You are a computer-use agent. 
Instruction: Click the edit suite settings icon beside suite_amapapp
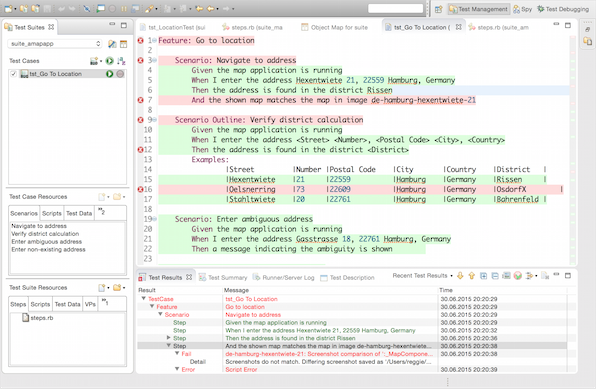tap(112, 44)
